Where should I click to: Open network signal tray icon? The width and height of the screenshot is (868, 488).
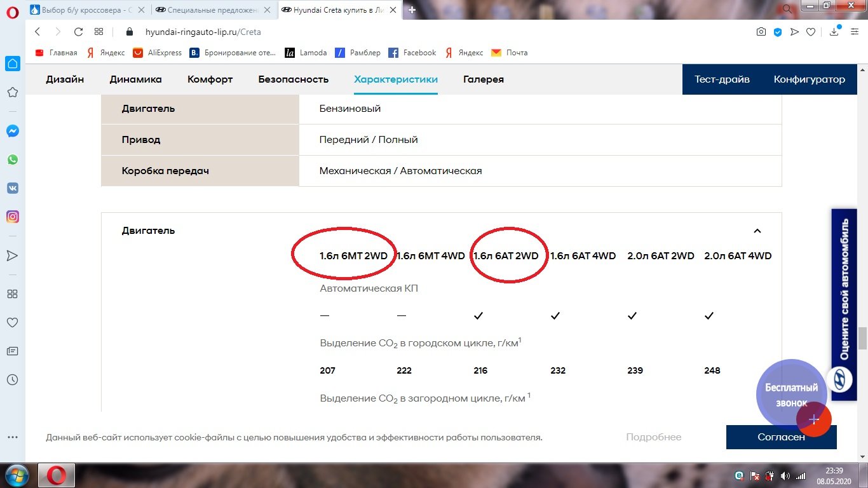801,475
